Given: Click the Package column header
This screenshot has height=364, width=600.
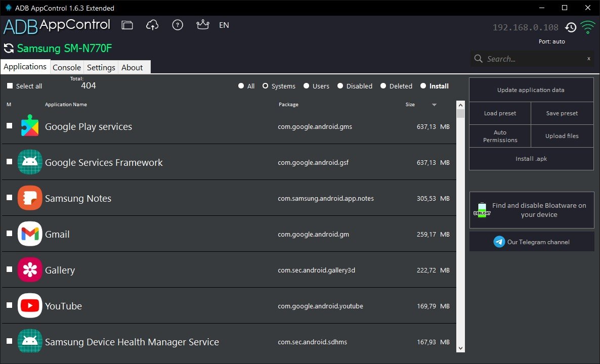Looking at the screenshot, I should [288, 104].
